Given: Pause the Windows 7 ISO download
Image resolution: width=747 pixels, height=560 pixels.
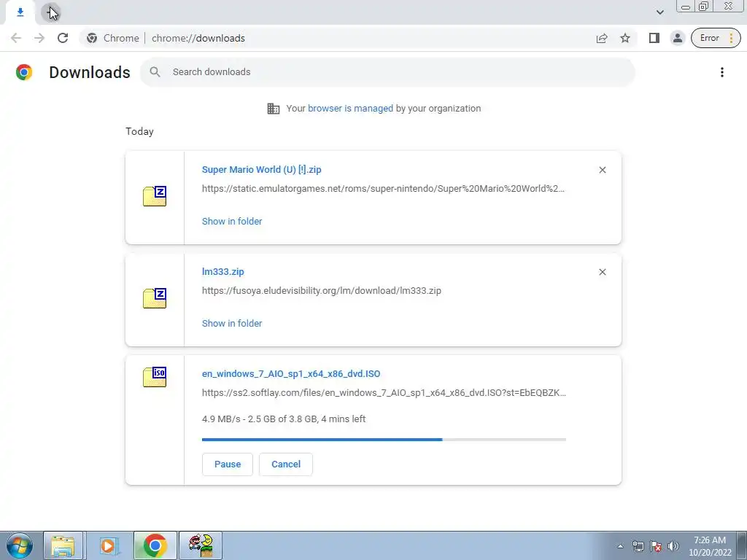Looking at the screenshot, I should pyautogui.click(x=228, y=464).
